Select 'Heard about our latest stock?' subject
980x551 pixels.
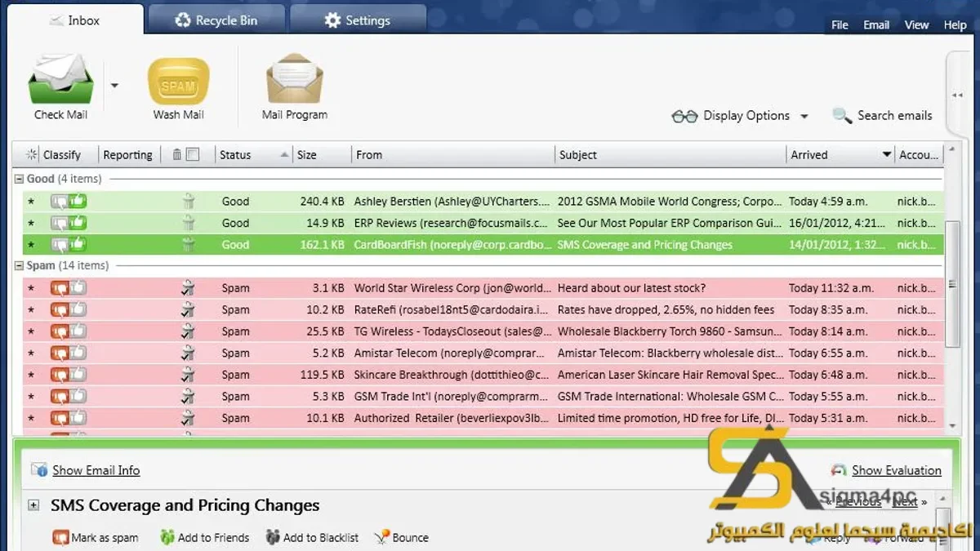tap(631, 288)
